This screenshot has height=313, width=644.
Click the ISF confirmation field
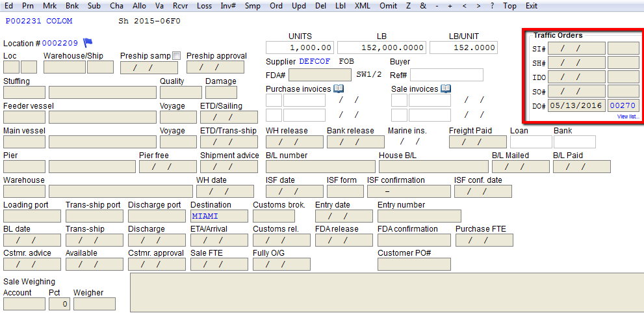[409, 191]
